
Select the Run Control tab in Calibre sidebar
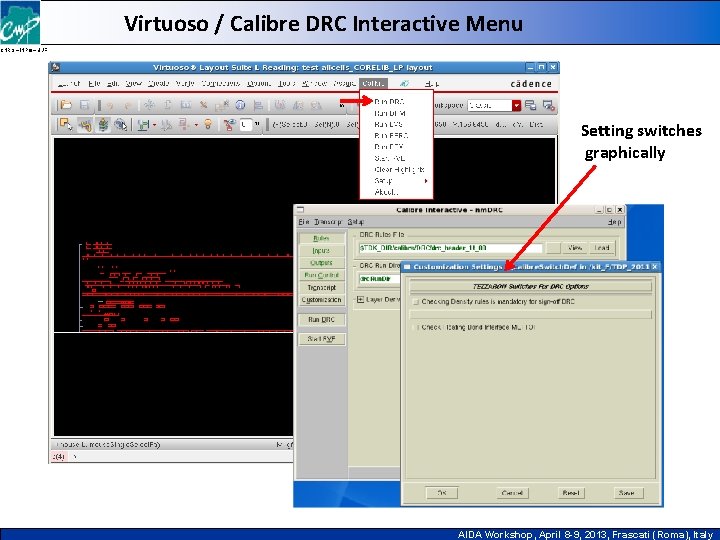[321, 275]
